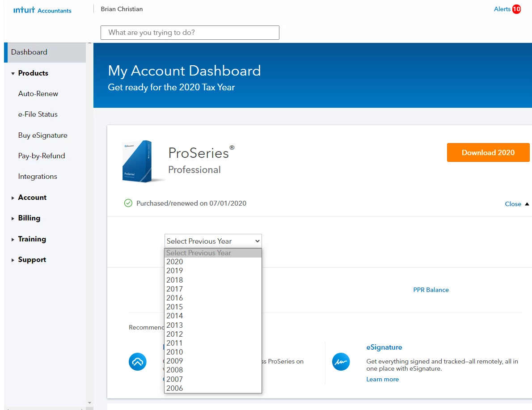Choose 2019 from the year list

213,271
